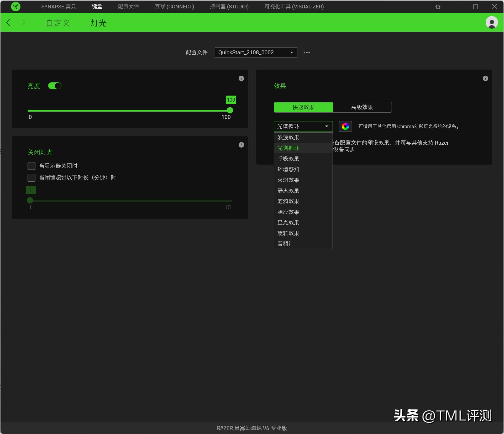Open help icon in effects panel
This screenshot has height=434, width=504.
[485, 79]
